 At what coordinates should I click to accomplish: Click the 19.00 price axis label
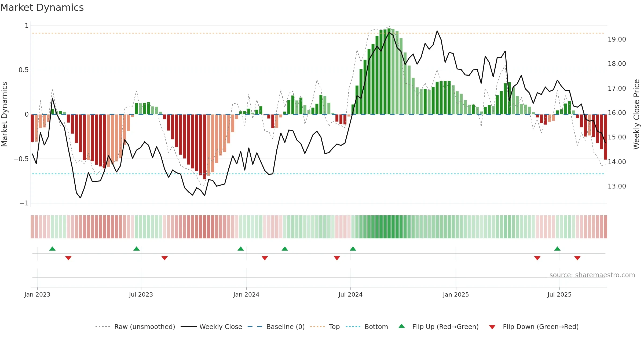tap(617, 39)
